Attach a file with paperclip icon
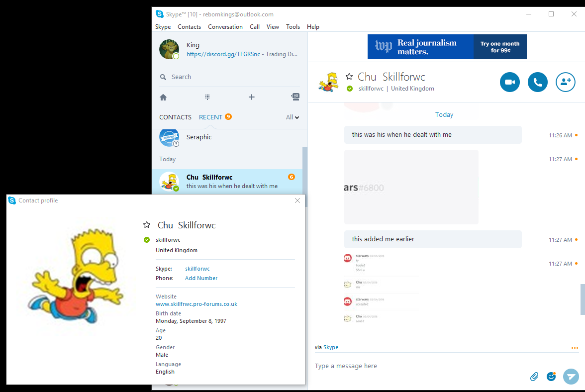This screenshot has height=392, width=585. pos(534,377)
